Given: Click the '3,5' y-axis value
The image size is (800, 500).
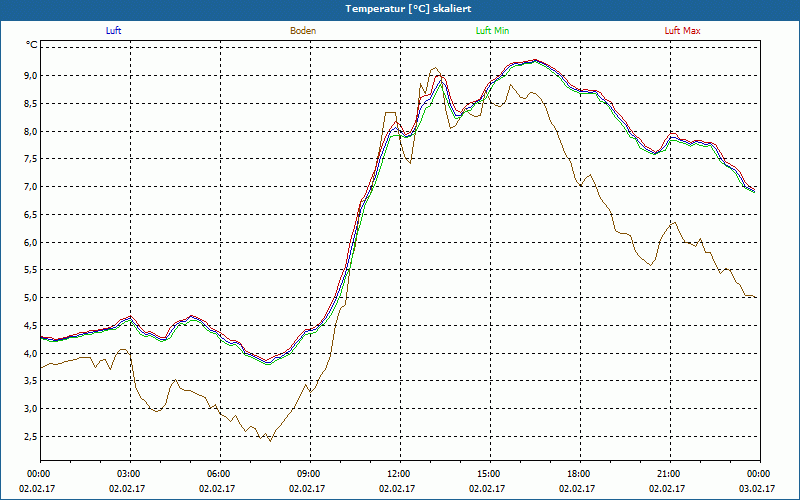Looking at the screenshot, I should point(32,381).
